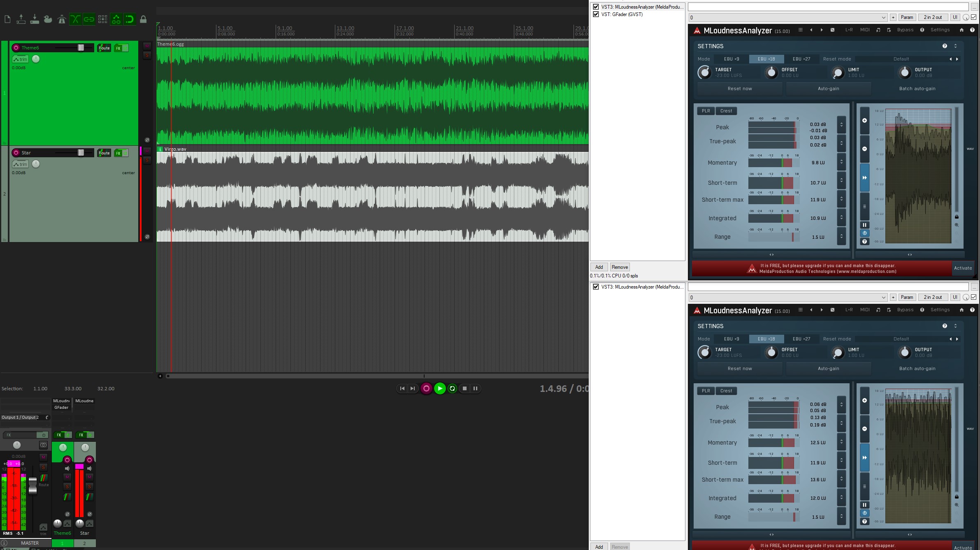The image size is (980, 550).
Task: Toggle Bypass in the Theme6 analyzer header
Action: (x=905, y=30)
